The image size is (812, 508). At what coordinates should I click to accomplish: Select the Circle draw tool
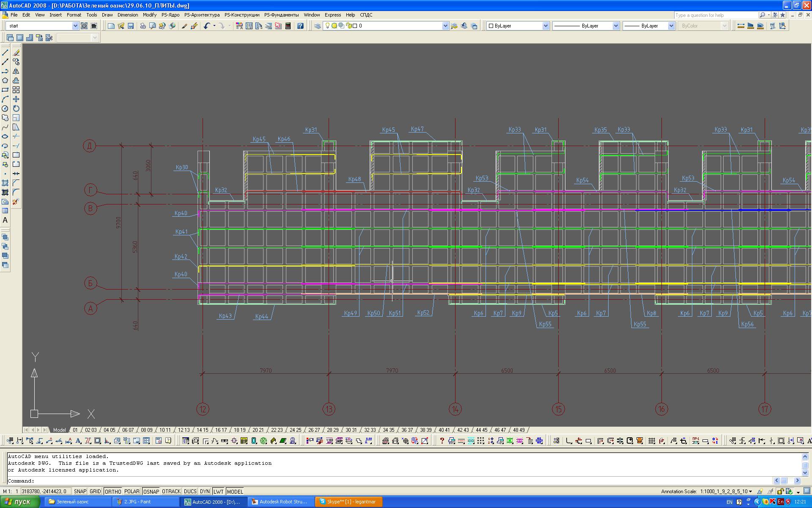pyautogui.click(x=5, y=108)
